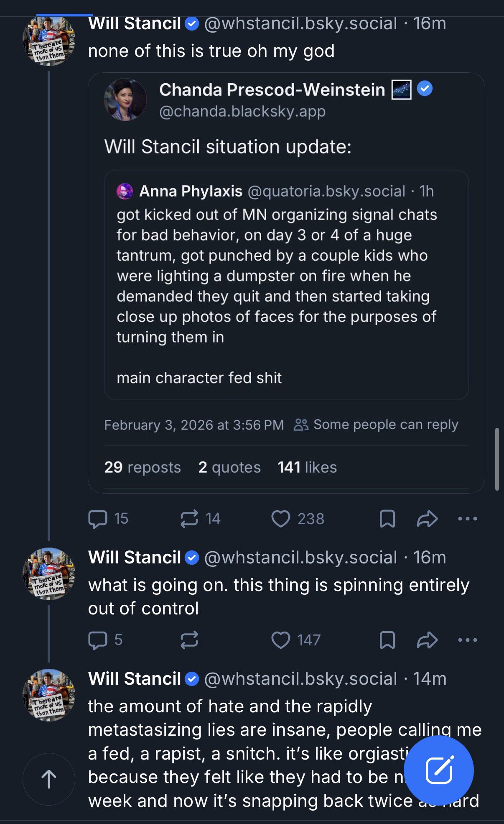The width and height of the screenshot is (504, 824).
Task: View the 2 quotes list
Action: pyautogui.click(x=229, y=467)
